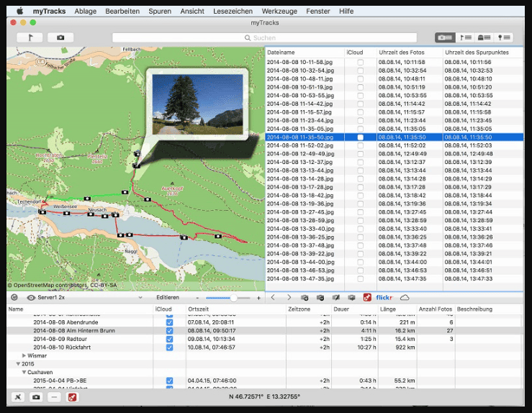Open the Bearbeiten menu

[122, 12]
